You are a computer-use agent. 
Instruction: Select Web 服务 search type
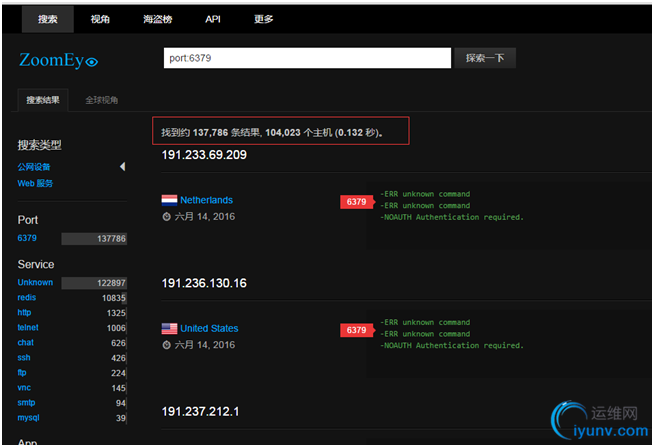[35, 183]
